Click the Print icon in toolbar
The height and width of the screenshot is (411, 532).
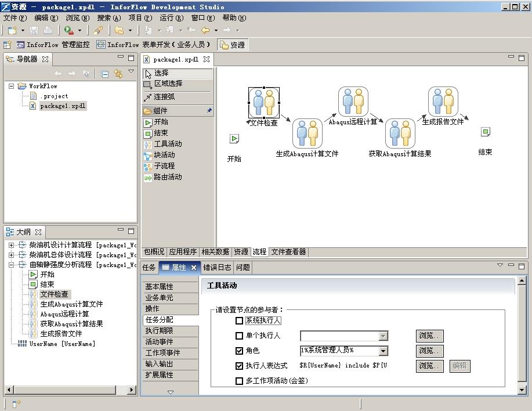(x=48, y=31)
